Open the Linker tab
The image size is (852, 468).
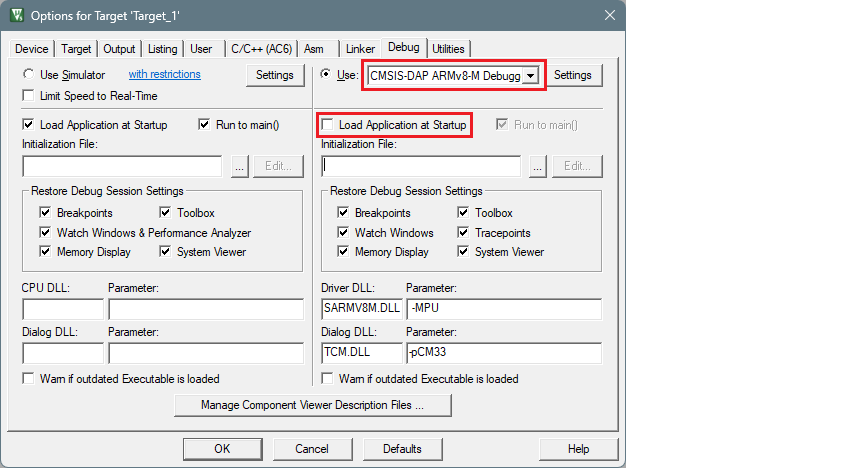pos(360,49)
